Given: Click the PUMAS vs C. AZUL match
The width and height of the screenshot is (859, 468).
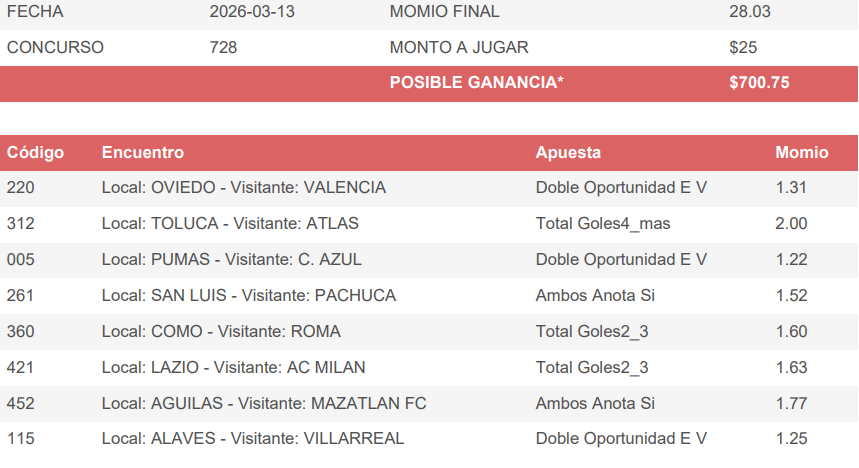Looking at the screenshot, I should (231, 260).
